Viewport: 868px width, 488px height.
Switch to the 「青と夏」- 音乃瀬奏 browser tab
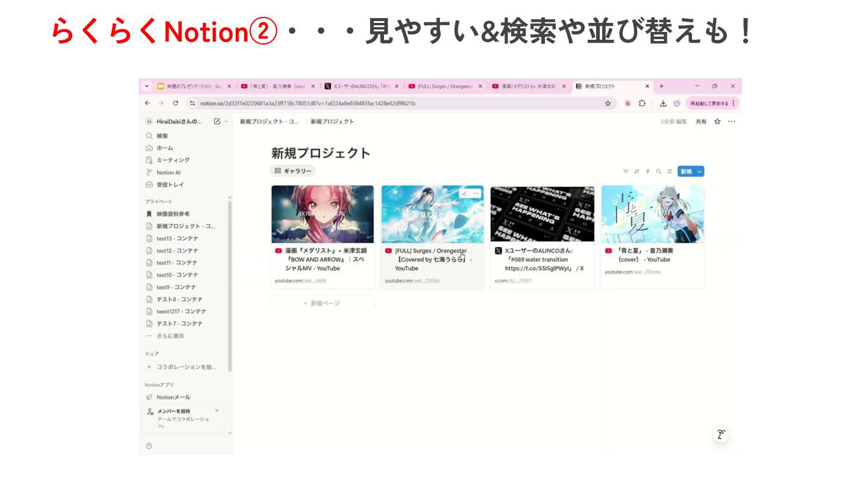tap(278, 86)
